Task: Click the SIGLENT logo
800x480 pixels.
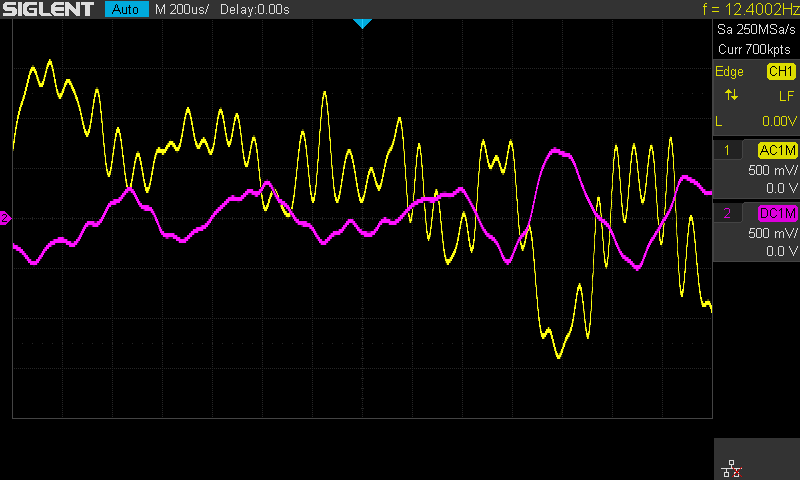Action: 48,9
